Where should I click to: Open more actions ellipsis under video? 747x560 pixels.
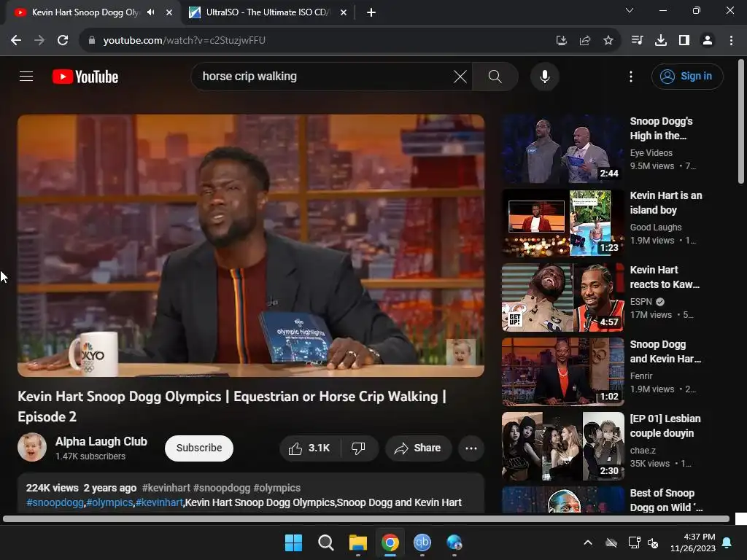[x=471, y=448]
